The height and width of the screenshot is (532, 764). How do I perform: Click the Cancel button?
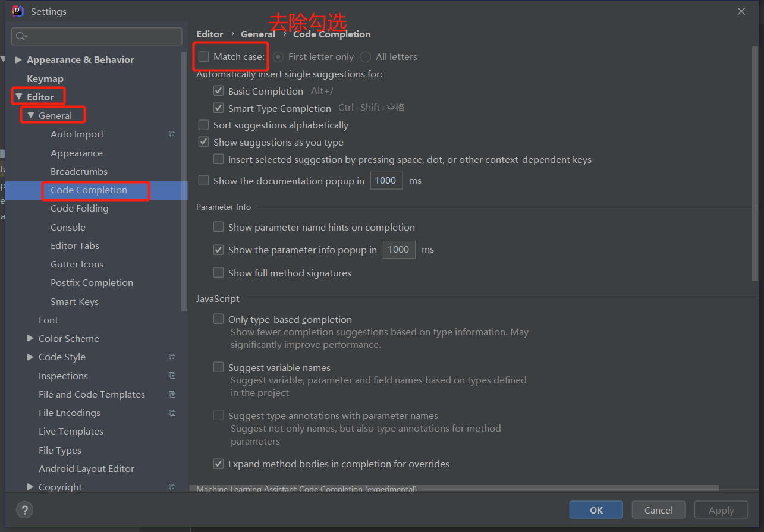(x=659, y=510)
